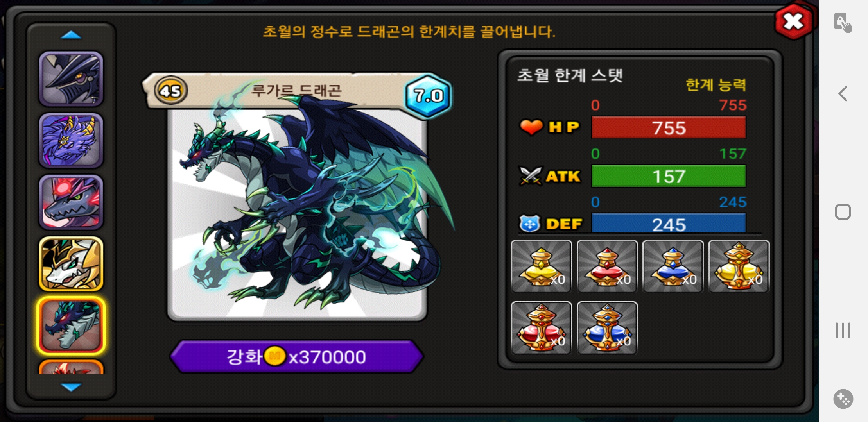Tap the red HP 755 stat bar
Image resolution: width=868 pixels, height=422 pixels.
pyautogui.click(x=669, y=128)
